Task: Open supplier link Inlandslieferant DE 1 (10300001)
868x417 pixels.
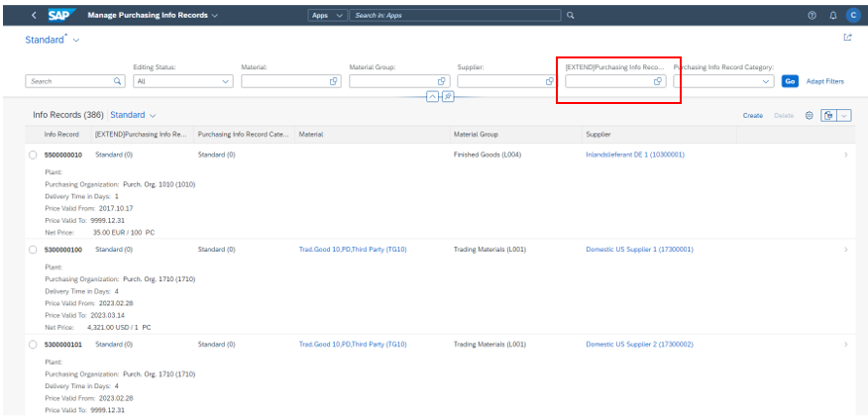Action: click(635, 155)
